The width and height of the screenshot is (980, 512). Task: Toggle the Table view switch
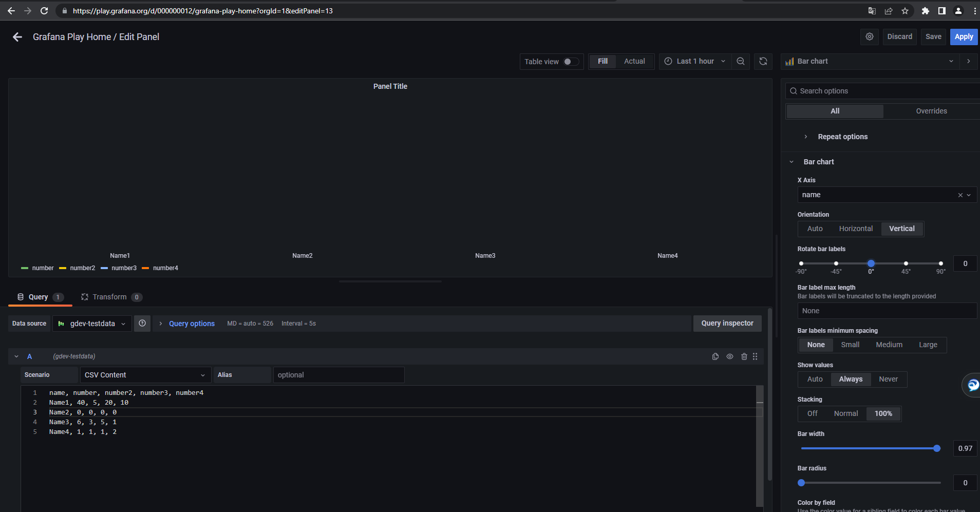coord(571,62)
